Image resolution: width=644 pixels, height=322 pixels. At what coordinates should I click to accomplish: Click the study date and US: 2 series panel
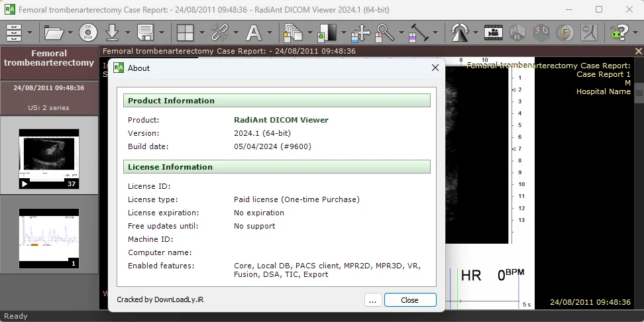point(49,98)
